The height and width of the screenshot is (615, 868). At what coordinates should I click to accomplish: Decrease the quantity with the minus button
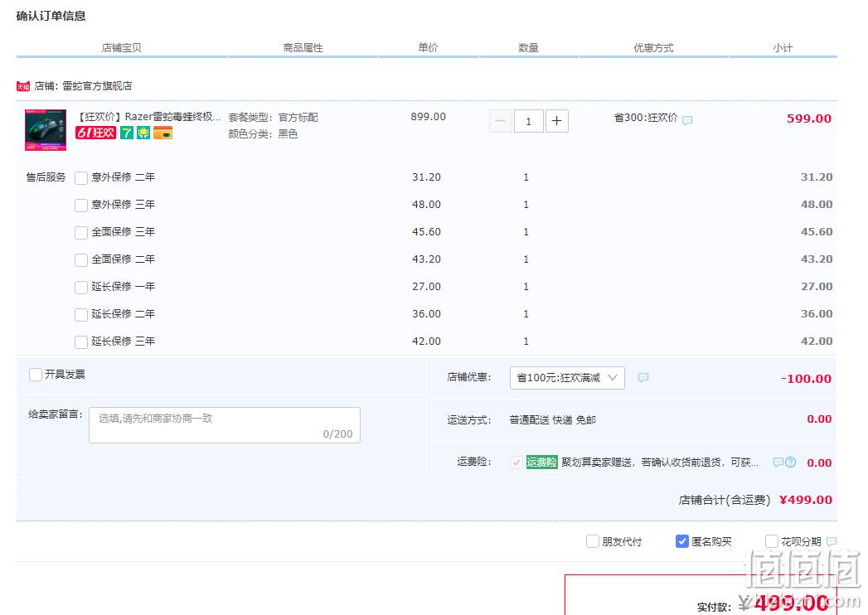501,121
